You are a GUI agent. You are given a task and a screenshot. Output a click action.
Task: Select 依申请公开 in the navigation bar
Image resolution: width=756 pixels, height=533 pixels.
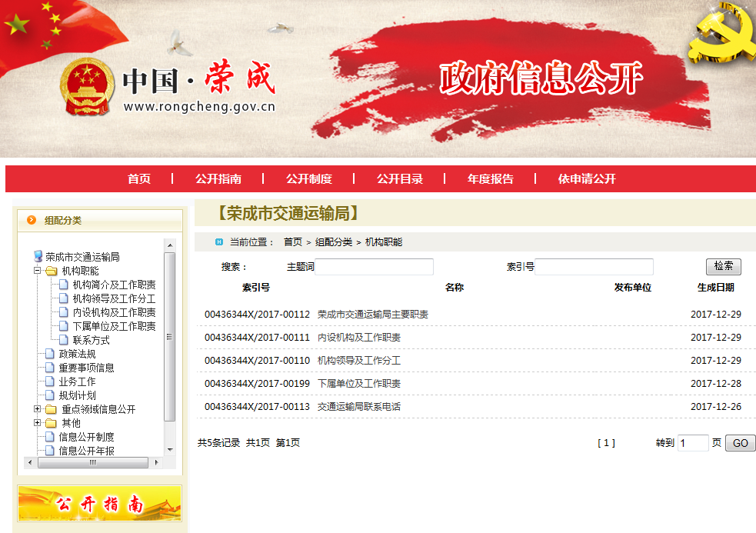[587, 178]
